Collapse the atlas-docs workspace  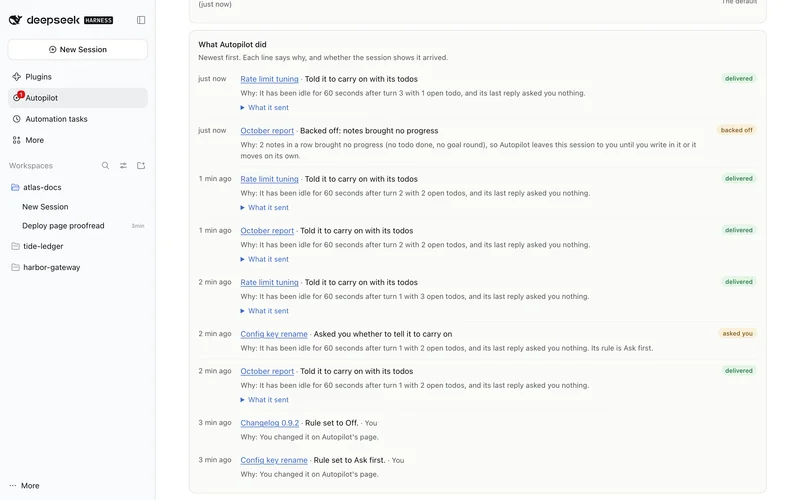point(78,187)
